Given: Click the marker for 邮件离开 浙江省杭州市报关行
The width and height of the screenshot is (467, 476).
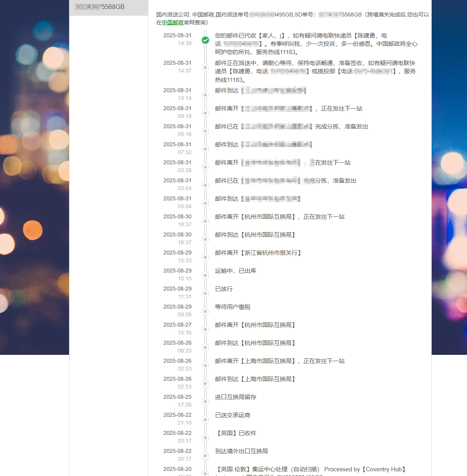Looking at the screenshot, I should click(x=205, y=257).
